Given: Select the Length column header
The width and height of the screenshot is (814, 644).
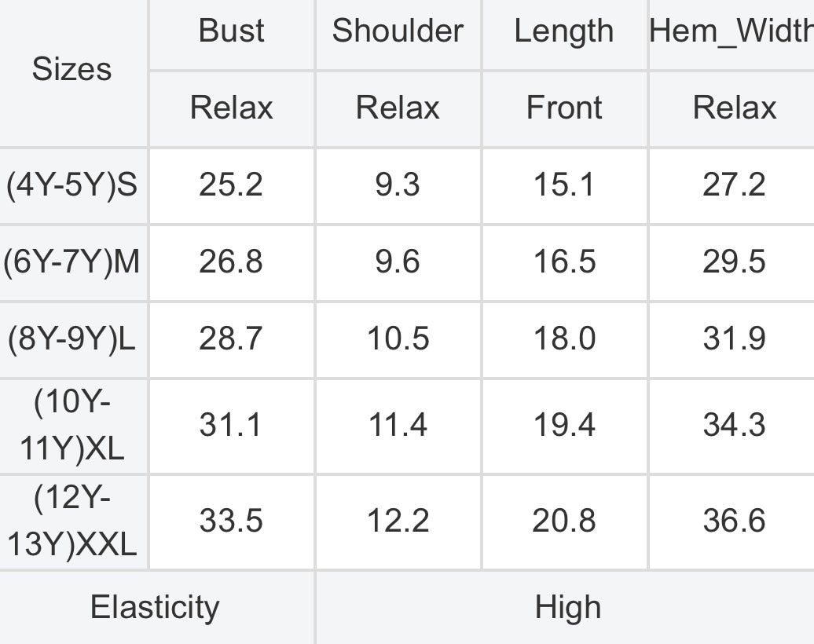Looking at the screenshot, I should (x=564, y=31).
